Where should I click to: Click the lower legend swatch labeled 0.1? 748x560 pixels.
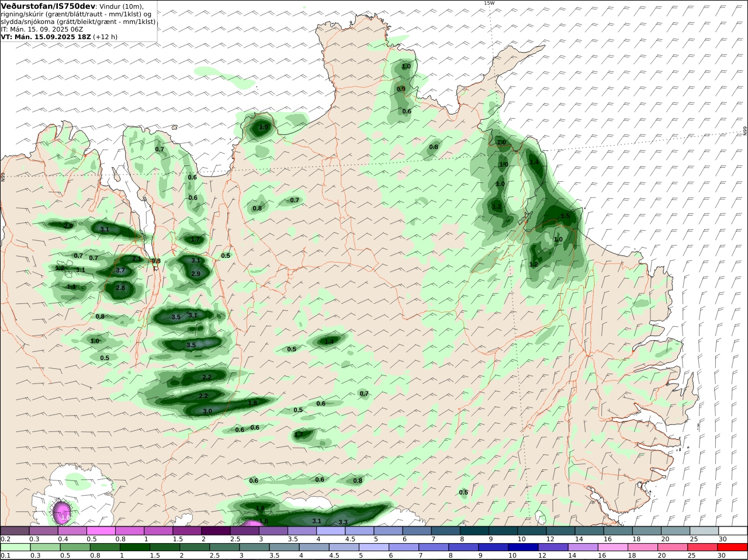[15, 547]
